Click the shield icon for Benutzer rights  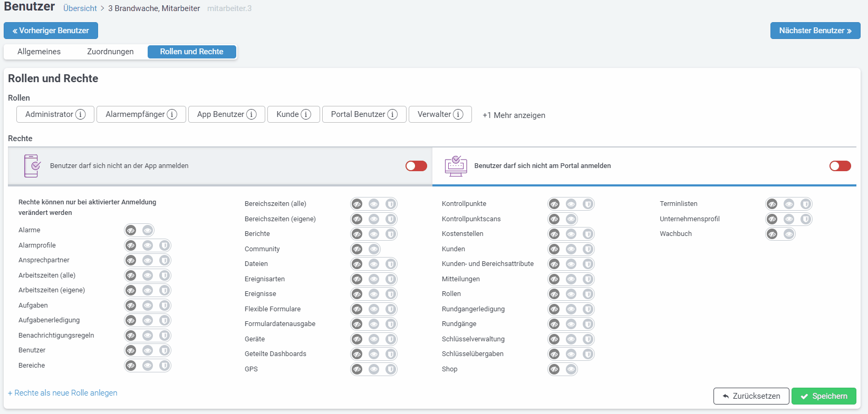point(165,350)
